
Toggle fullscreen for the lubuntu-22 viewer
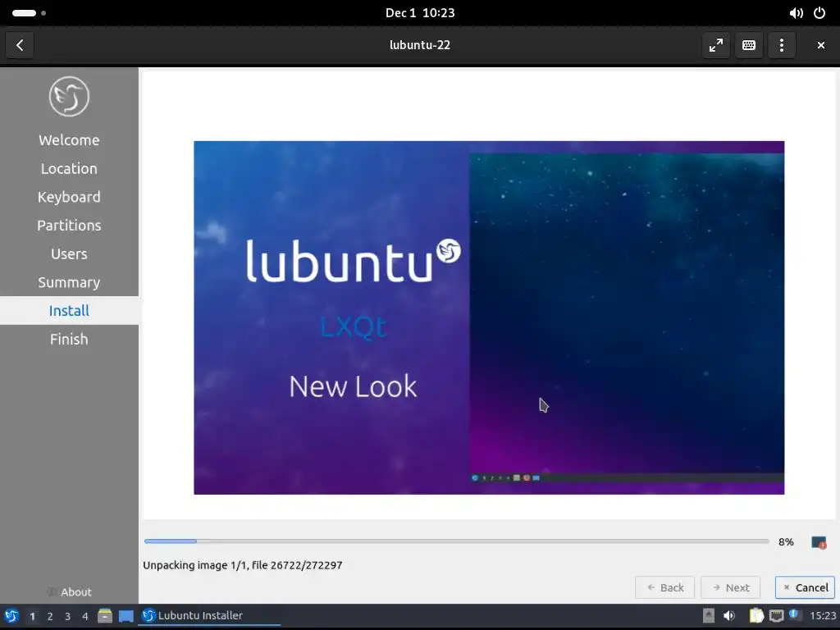tap(715, 45)
